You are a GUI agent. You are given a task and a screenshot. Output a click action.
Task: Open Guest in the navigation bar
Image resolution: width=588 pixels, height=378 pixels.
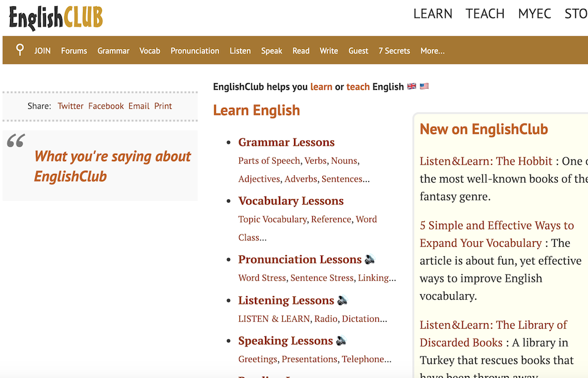[x=358, y=50]
